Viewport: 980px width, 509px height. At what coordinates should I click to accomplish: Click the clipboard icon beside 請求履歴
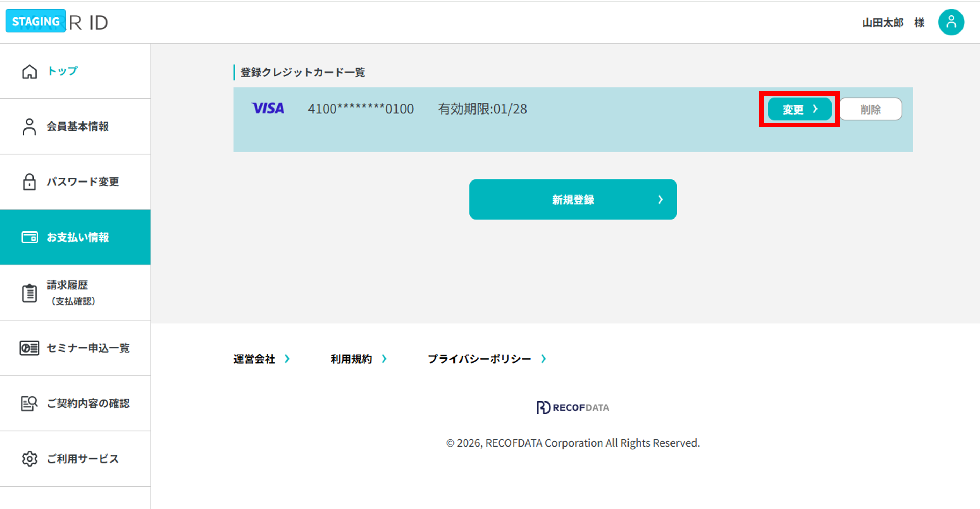tap(29, 293)
